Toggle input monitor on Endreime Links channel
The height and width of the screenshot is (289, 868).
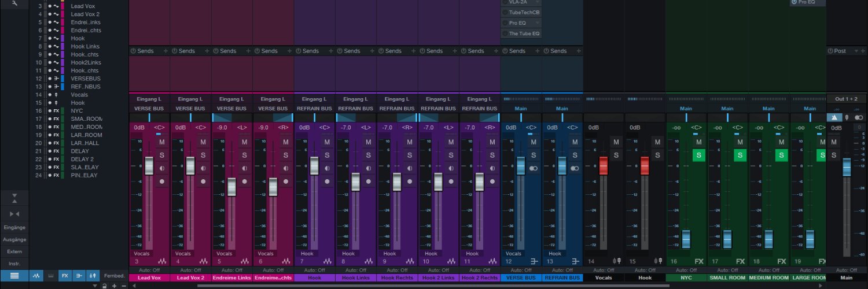click(245, 168)
